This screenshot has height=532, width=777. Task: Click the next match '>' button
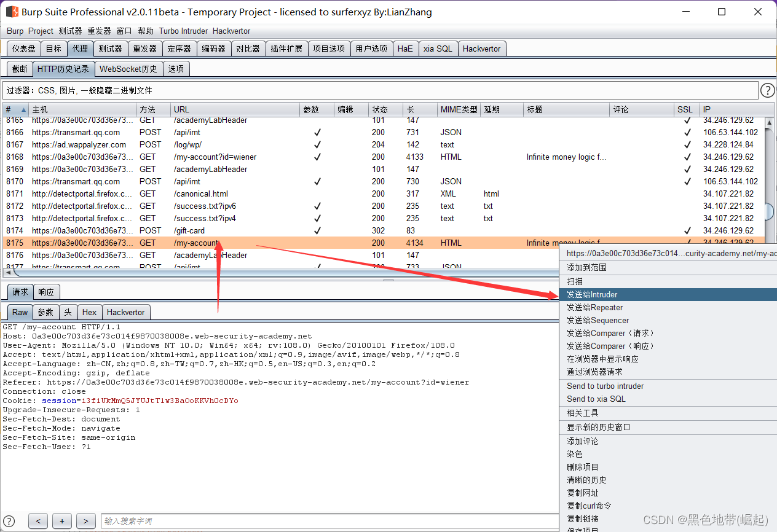[86, 521]
